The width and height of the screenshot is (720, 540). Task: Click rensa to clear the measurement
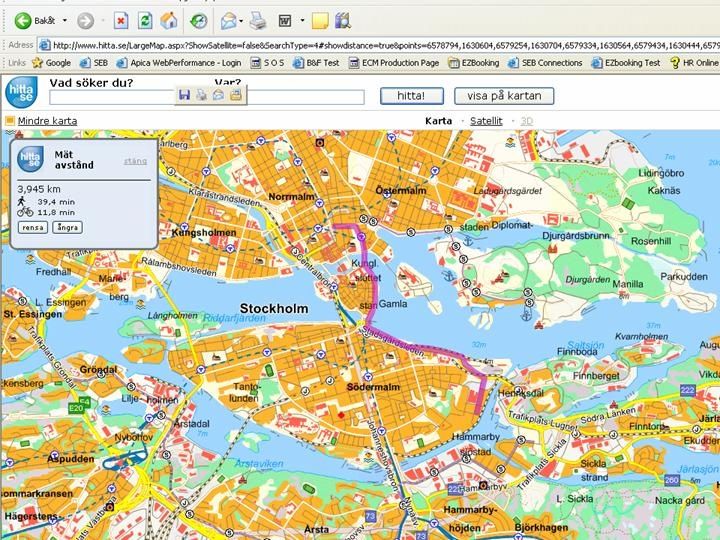coord(33,227)
